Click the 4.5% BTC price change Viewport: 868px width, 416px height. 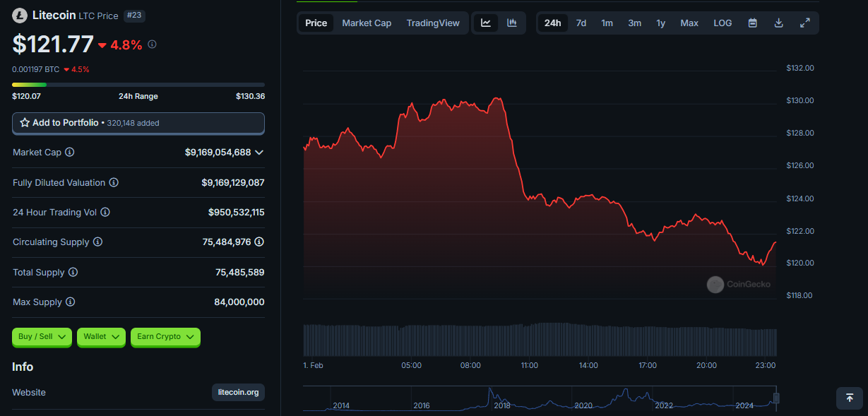click(x=80, y=69)
